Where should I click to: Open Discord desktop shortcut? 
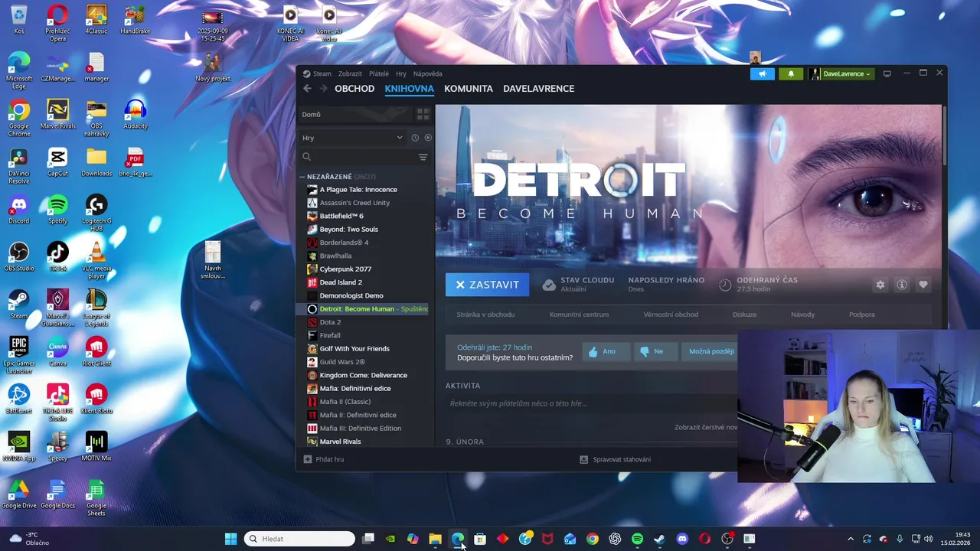coord(19,210)
